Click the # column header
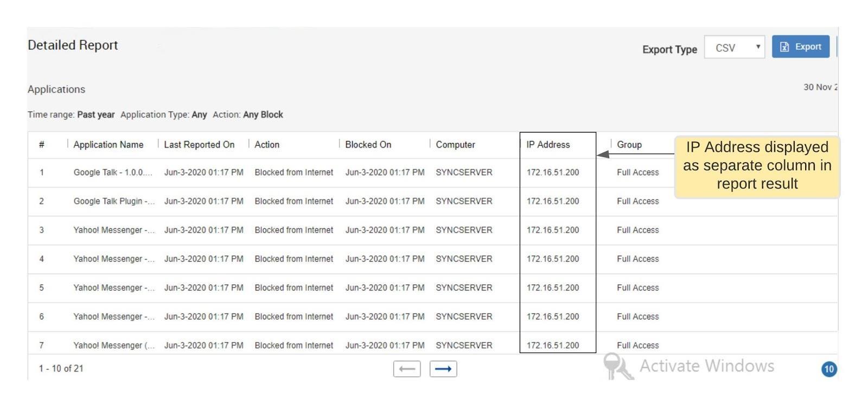The image size is (868, 413). 42,145
